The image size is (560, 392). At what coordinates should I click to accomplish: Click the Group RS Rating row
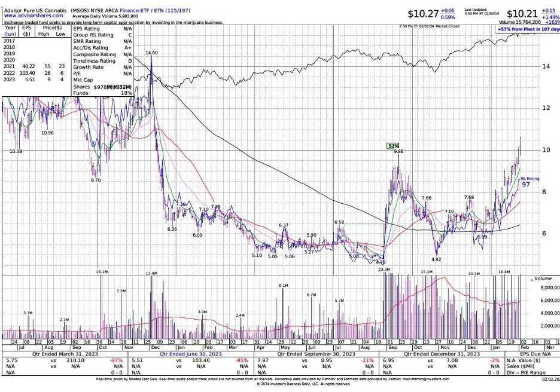coord(102,35)
